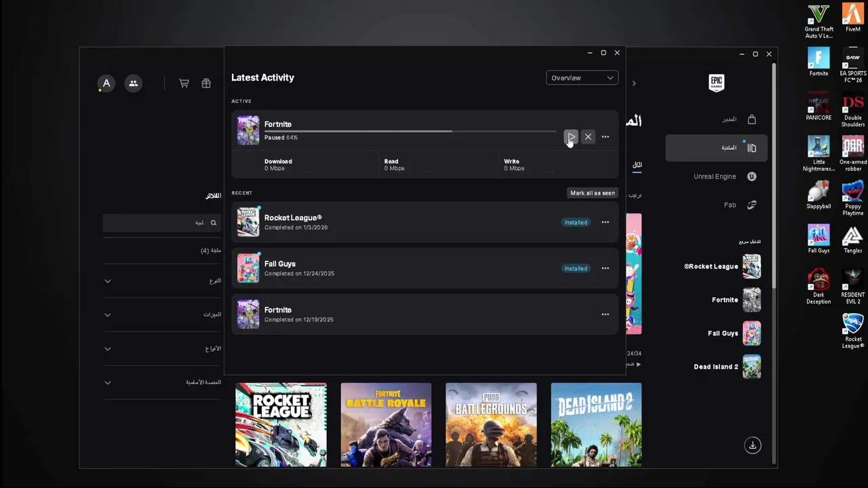The height and width of the screenshot is (488, 868).
Task: Open the downloads icon at sidebar bottom
Action: (752, 445)
